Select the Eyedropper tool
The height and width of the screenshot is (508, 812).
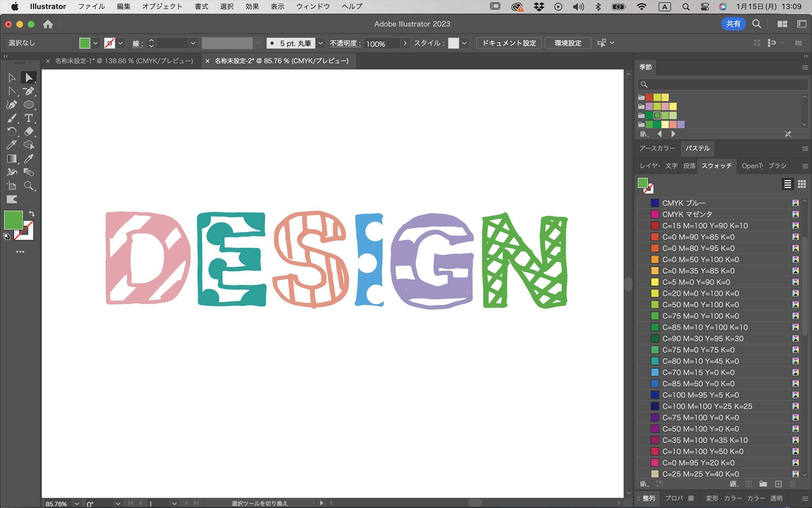tap(28, 159)
